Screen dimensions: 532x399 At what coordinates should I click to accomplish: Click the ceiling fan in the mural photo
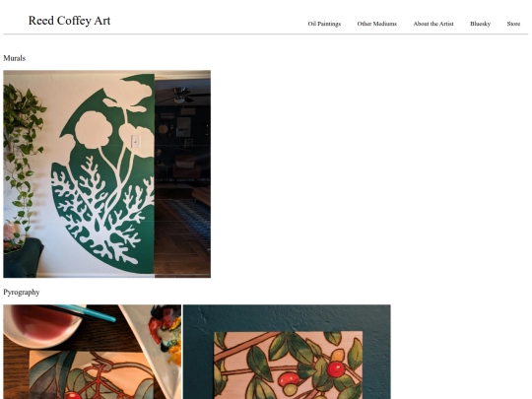[x=180, y=96]
